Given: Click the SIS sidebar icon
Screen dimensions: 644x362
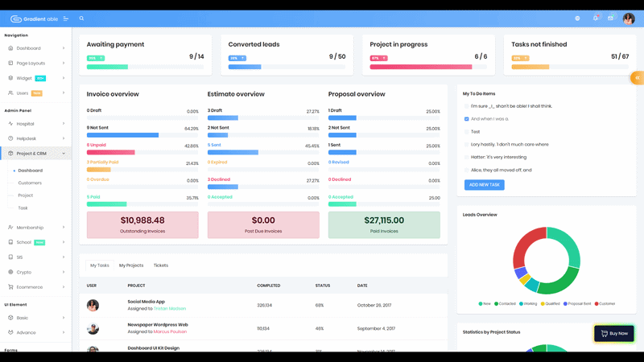Looking at the screenshot, I should click(10, 257).
